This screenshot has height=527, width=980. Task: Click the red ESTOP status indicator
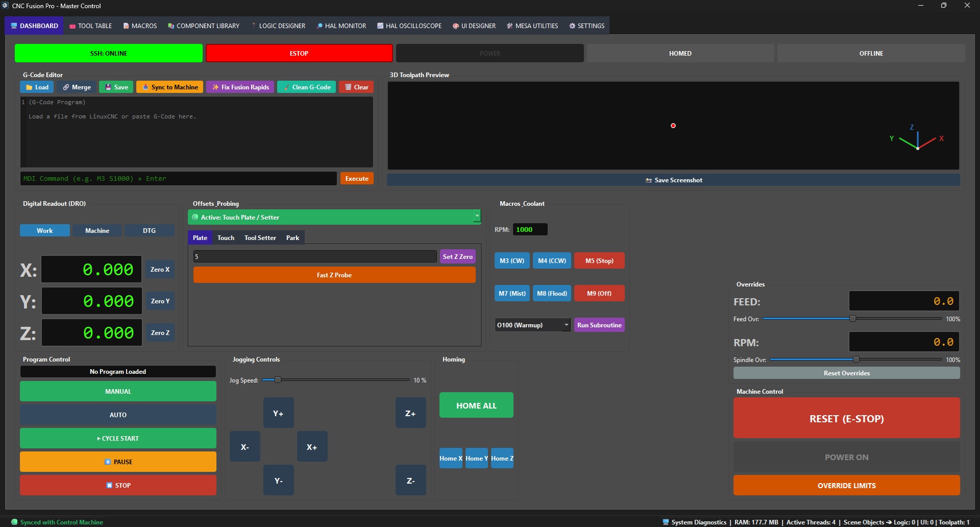[299, 53]
